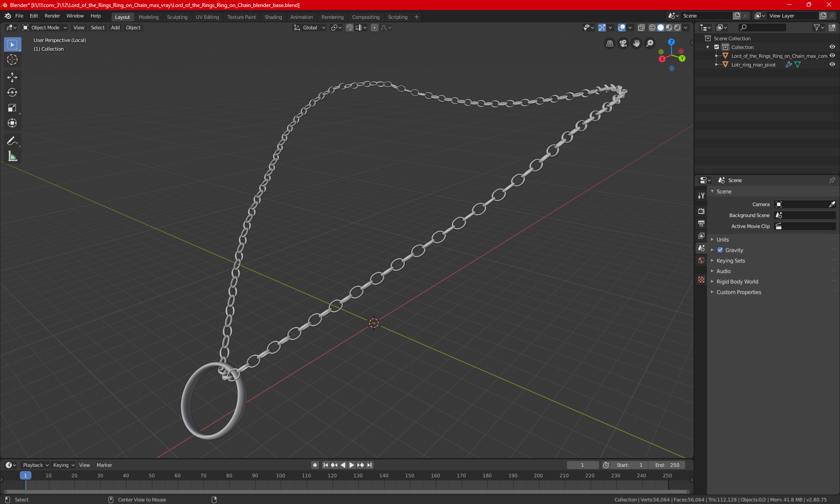This screenshot has height=504, width=840.
Task: Collapse the Collection tree in outliner
Action: pyautogui.click(x=708, y=47)
